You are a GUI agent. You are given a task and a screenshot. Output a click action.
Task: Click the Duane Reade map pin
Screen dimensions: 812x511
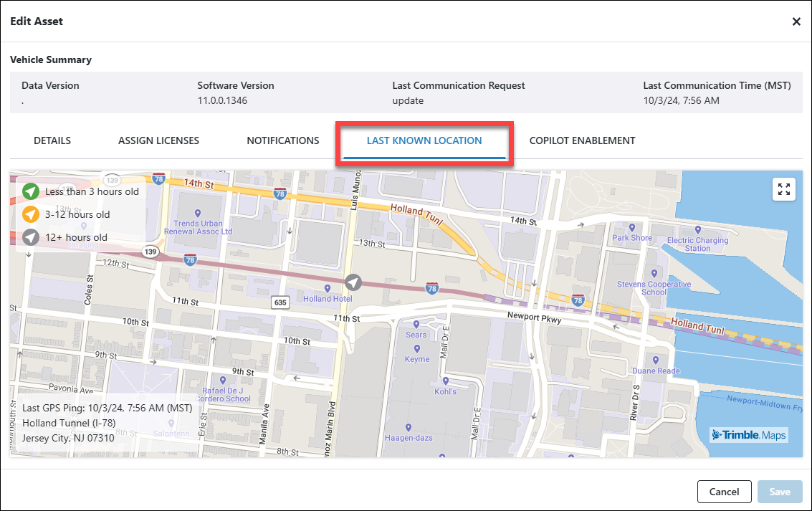pyautogui.click(x=655, y=360)
